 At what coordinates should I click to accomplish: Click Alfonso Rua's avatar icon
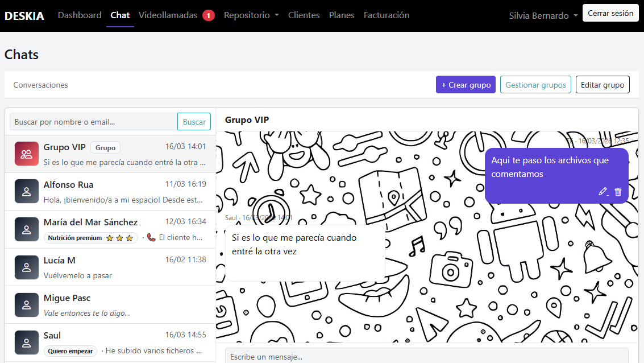tap(27, 191)
